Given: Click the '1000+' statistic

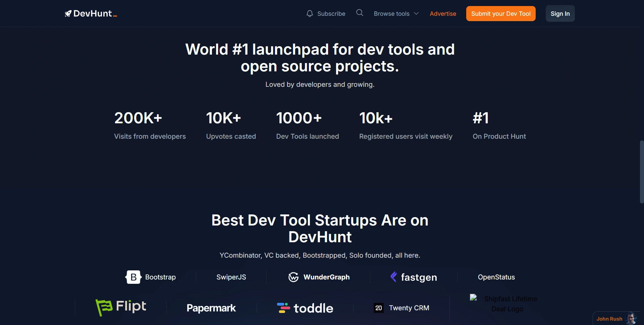Looking at the screenshot, I should tap(299, 118).
